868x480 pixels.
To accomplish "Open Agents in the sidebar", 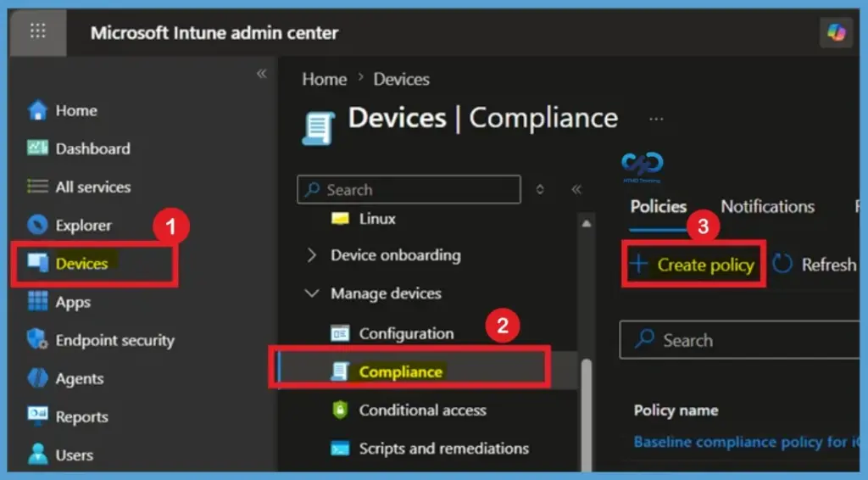I will [x=80, y=379].
